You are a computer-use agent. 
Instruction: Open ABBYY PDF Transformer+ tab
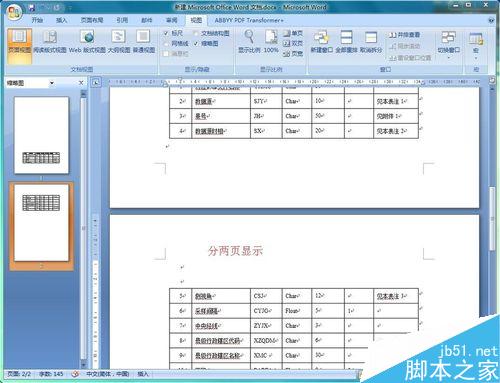(x=249, y=20)
